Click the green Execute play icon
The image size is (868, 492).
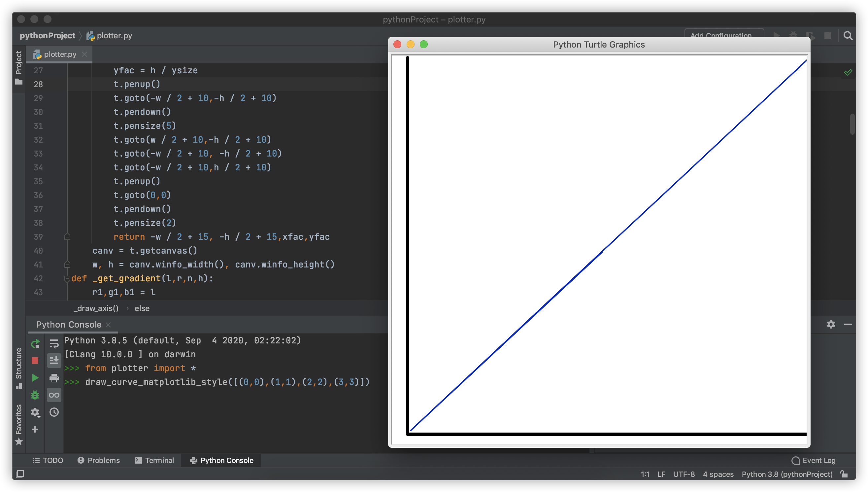35,378
